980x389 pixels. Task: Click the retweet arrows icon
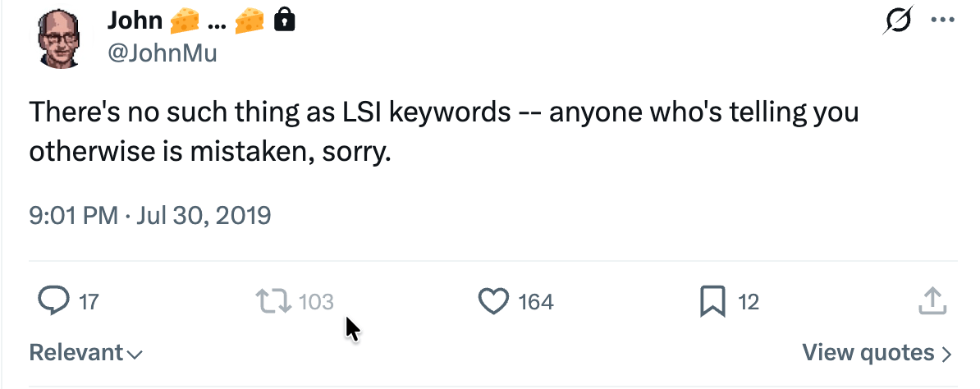click(273, 302)
